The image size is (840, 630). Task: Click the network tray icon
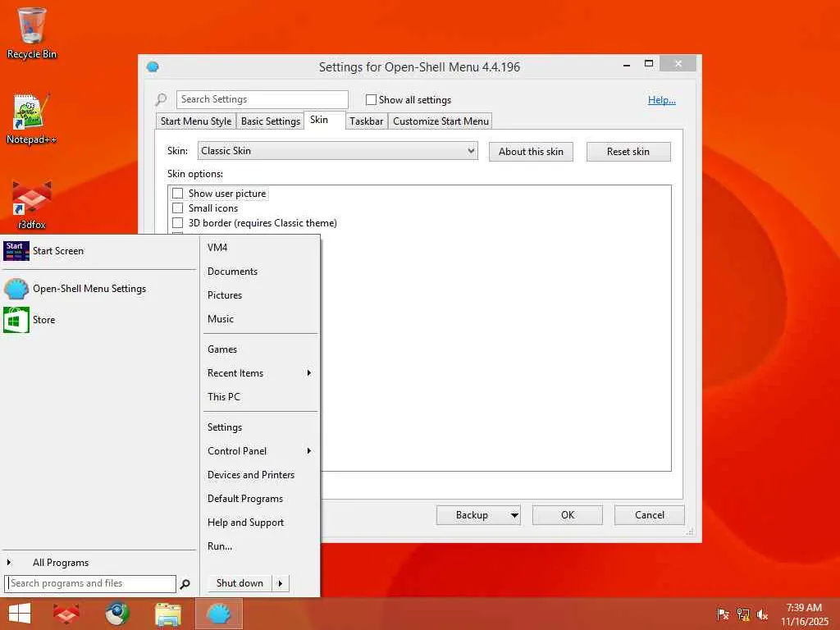(x=743, y=614)
